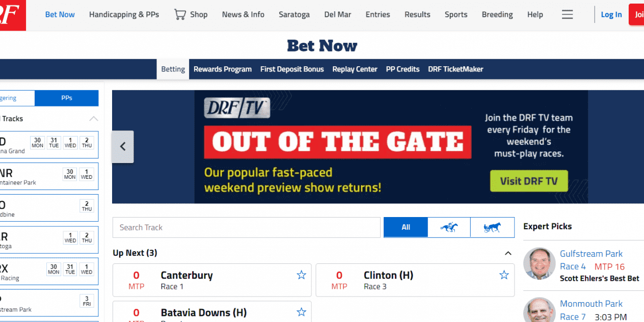
Task: Select 2 THU in Indiana Grand row
Action: point(87,143)
